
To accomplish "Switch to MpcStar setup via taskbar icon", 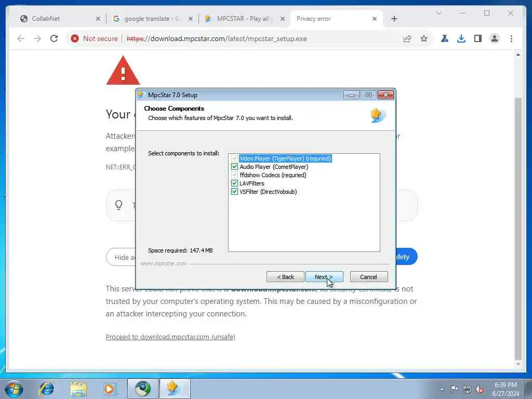I will point(175,389).
